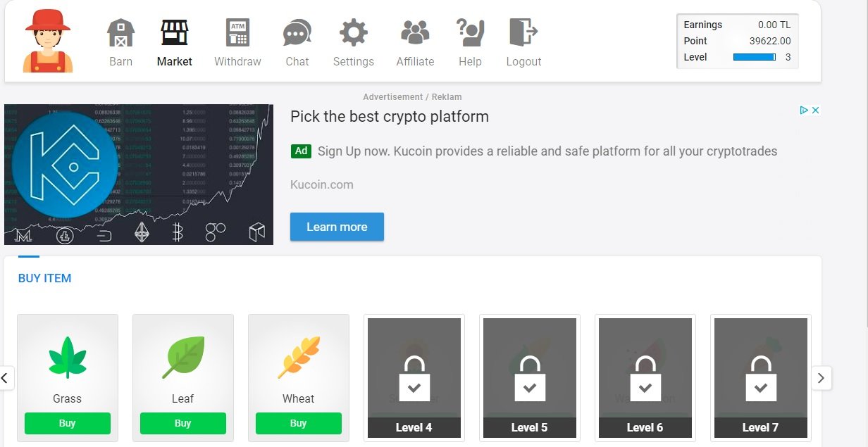Click the Point 39622.00 value
868x447 pixels.
pyautogui.click(x=770, y=41)
